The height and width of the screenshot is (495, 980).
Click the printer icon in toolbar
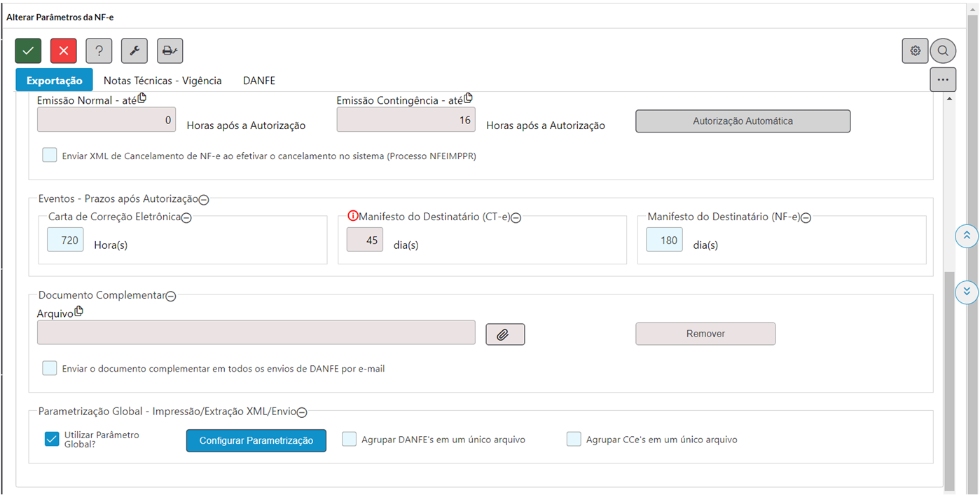[x=170, y=50]
